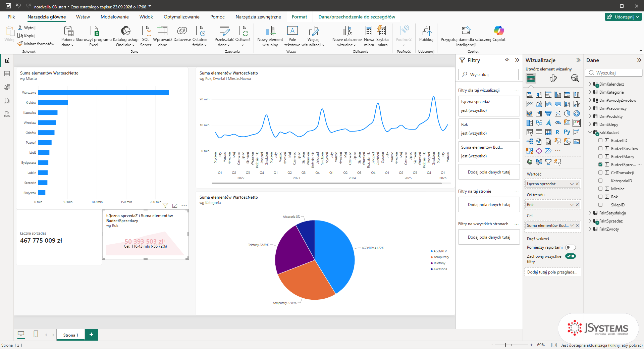Viewport: 644px width, 349px height.
Task: Open the Format visual paintbrush tab icon
Action: pos(553,78)
